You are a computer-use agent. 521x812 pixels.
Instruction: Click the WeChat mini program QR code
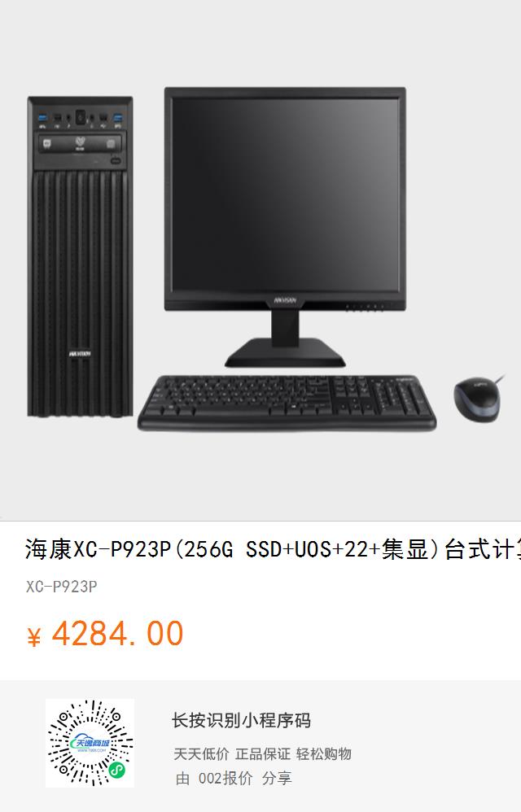90,743
